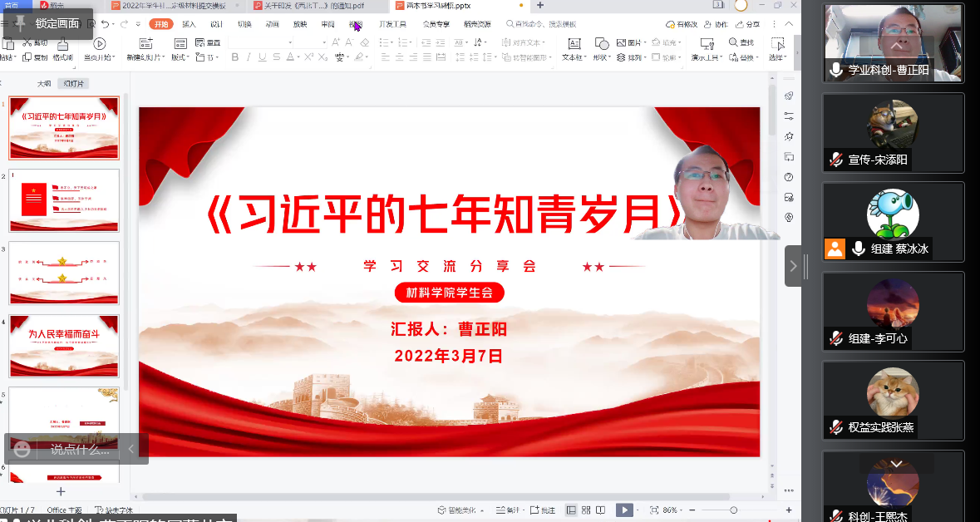
Task: Open the Insert (插入) ribbon tab
Action: tap(189, 24)
